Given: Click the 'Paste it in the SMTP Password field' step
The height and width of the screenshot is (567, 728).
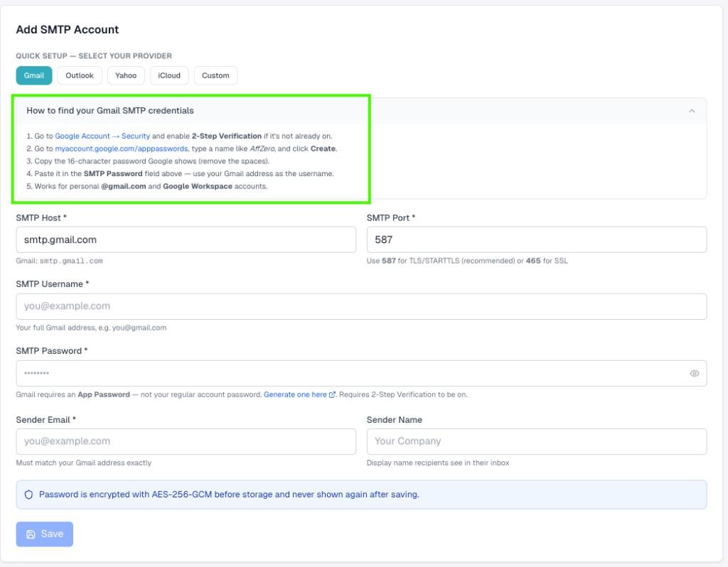Looking at the screenshot, I should (x=180, y=173).
